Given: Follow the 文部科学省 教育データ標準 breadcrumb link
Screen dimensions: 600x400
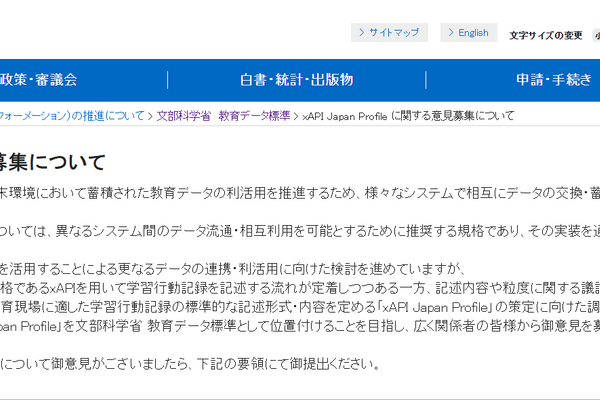Looking at the screenshot, I should [x=223, y=116].
